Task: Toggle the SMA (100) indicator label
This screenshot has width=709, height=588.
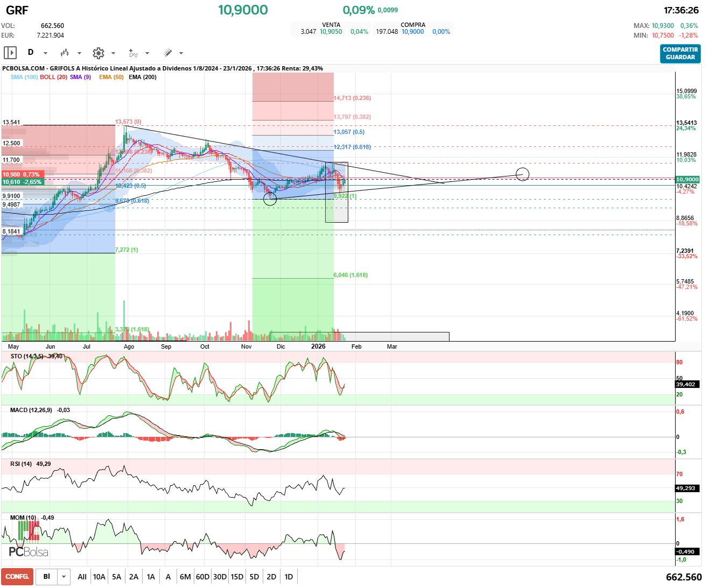Action: (24, 77)
